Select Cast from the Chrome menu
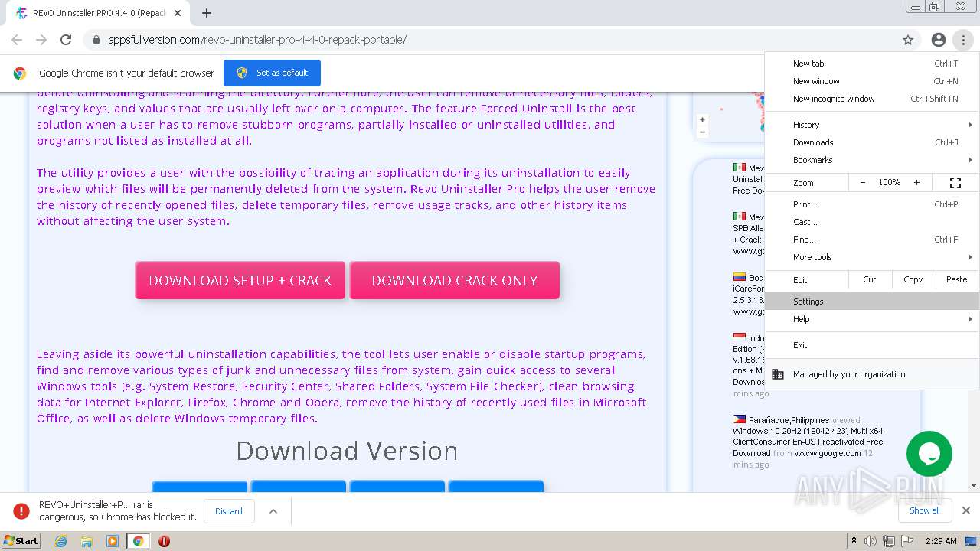Screen dimensions: 980x551 coord(872,222)
